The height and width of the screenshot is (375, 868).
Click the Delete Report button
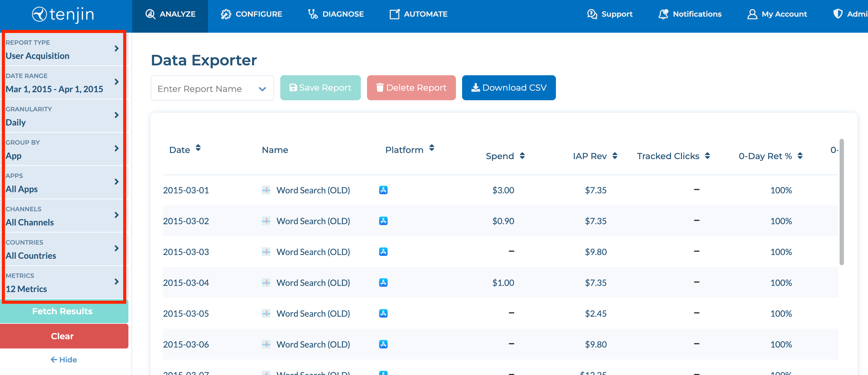[411, 88]
